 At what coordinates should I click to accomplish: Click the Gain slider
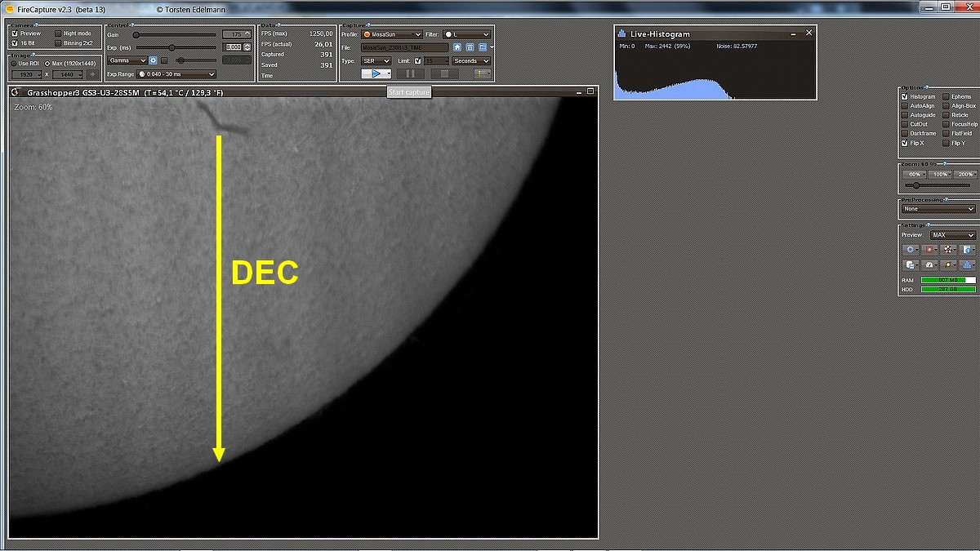coord(174,35)
